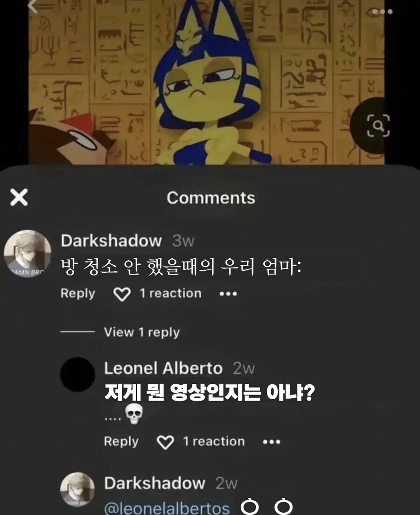Open the Darkshadow username on top comment

coord(111,240)
